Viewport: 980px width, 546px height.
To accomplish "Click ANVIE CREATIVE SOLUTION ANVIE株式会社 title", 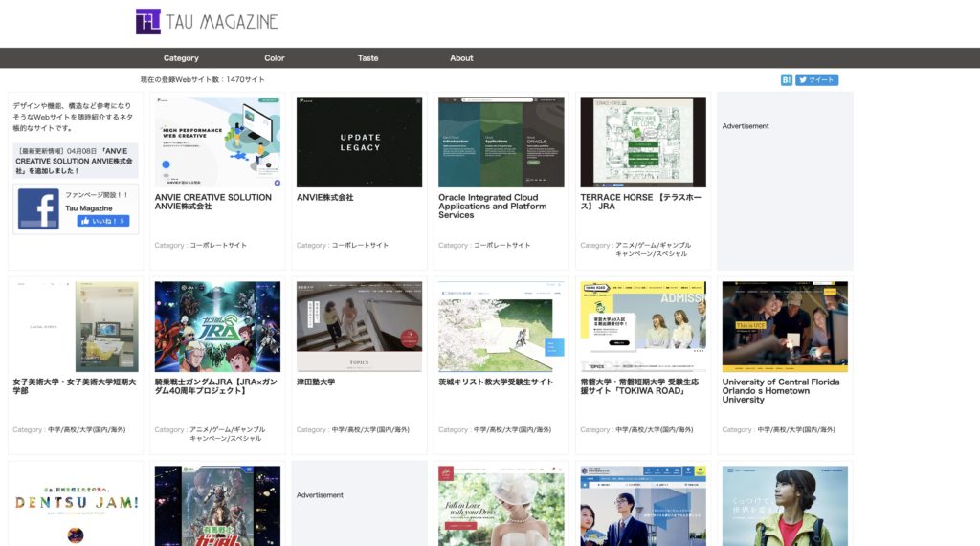I will click(x=213, y=202).
